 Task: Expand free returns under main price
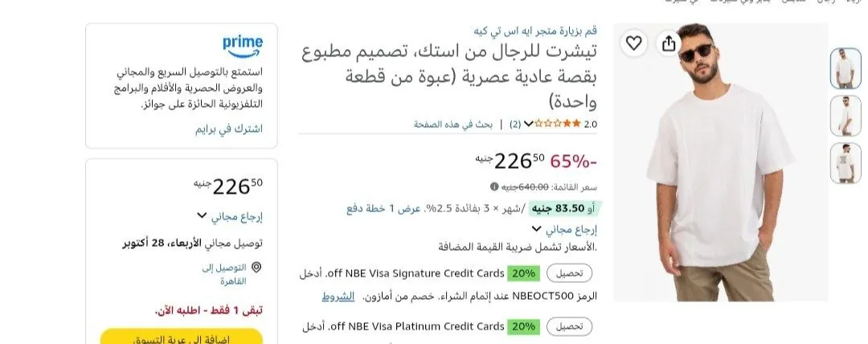coord(564,229)
